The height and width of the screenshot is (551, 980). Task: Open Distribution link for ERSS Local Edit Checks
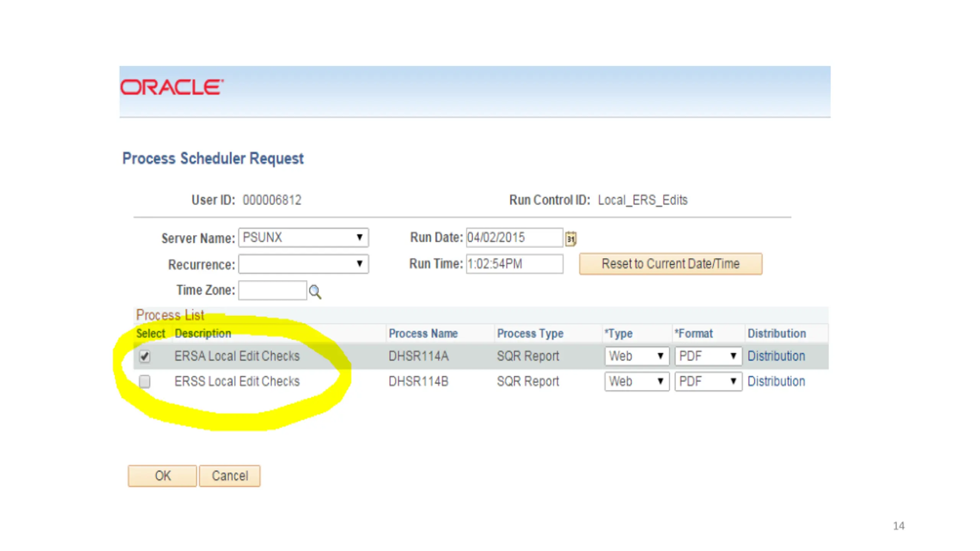[x=776, y=381]
